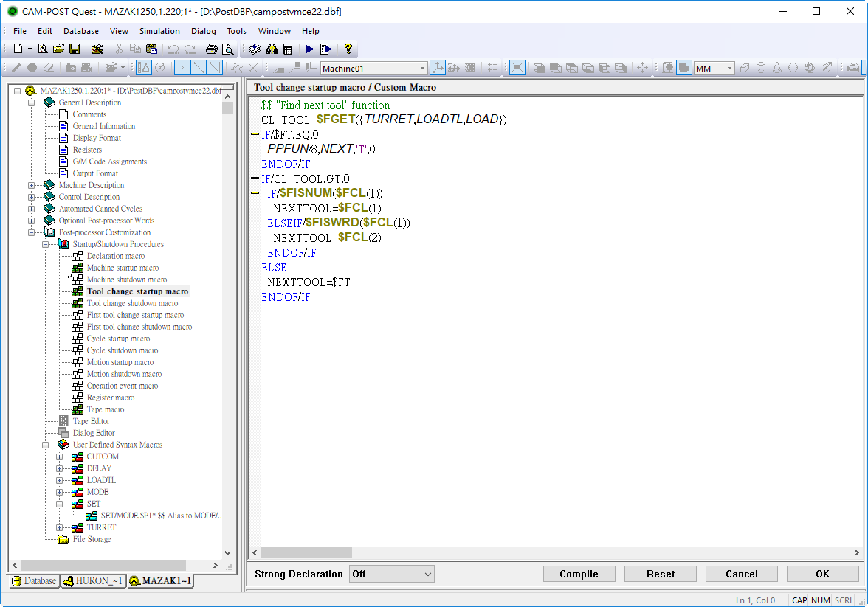The height and width of the screenshot is (607, 868).
Task: Click the Reset button
Action: [661, 574]
